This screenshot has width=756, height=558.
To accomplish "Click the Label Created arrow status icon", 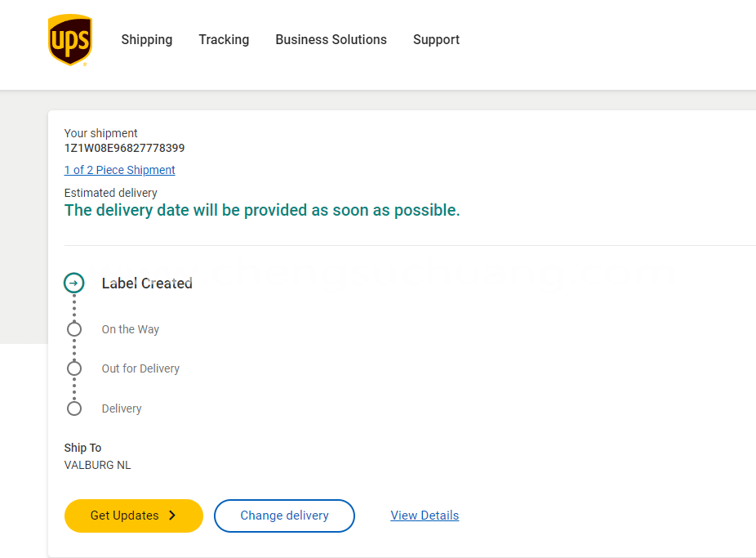I will click(73, 283).
